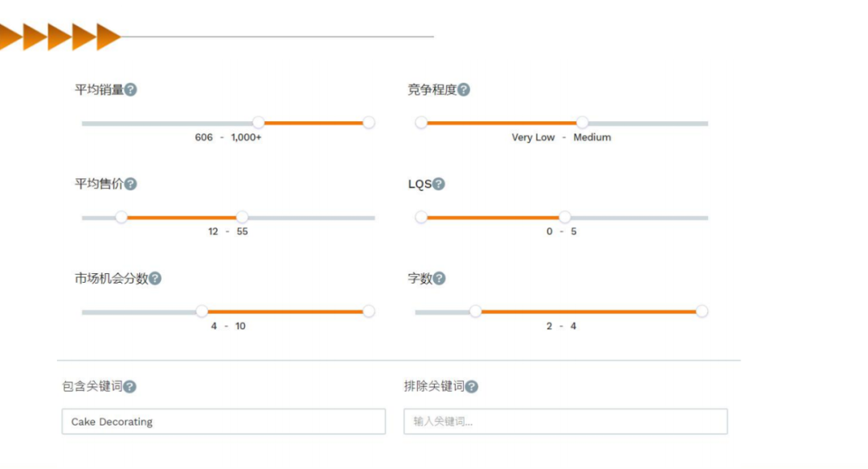
Task: Open the 平均售价 help tooltip icon
Action: (131, 184)
